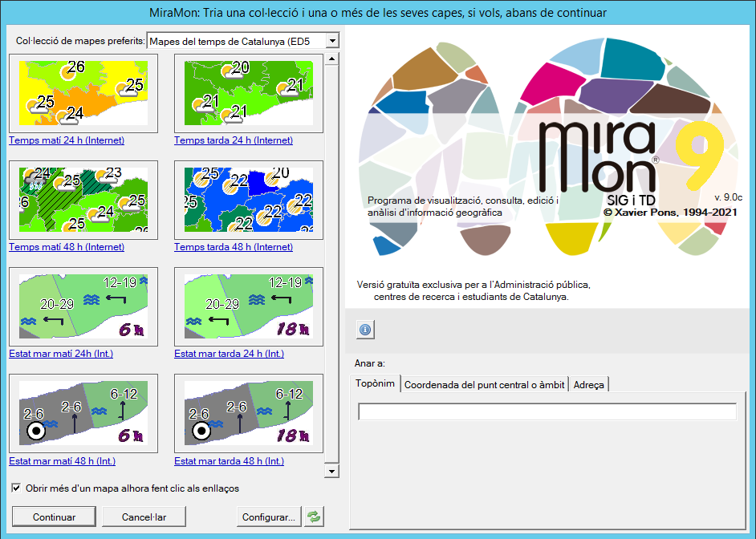The image size is (756, 539).
Task: Select the Estat mar tarda 48 h thumbnail
Action: point(249,414)
